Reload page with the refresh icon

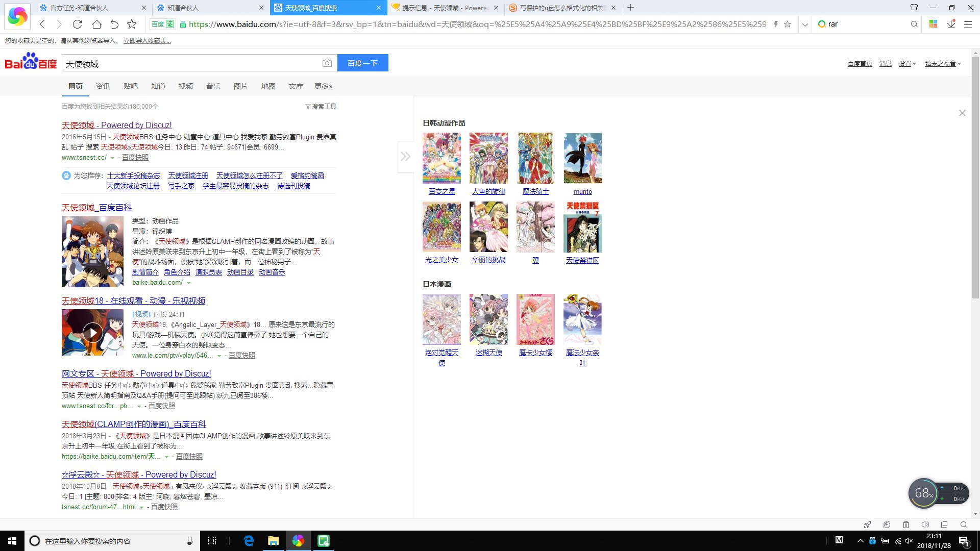[78, 24]
